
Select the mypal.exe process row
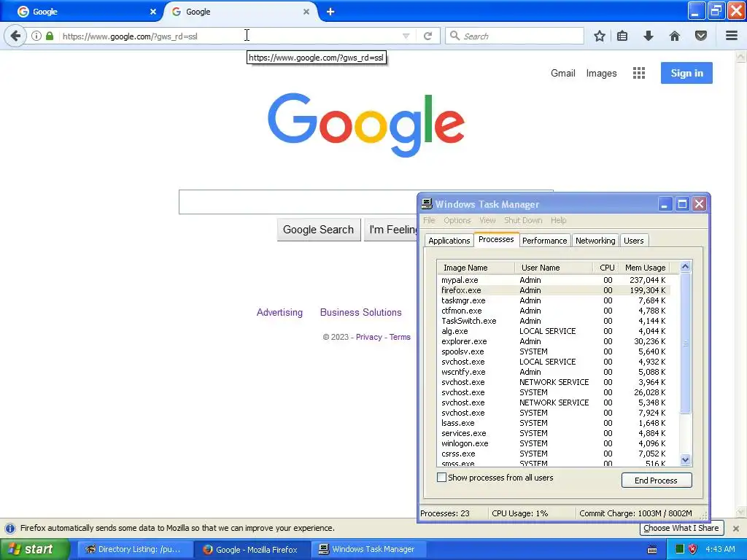[554, 280]
